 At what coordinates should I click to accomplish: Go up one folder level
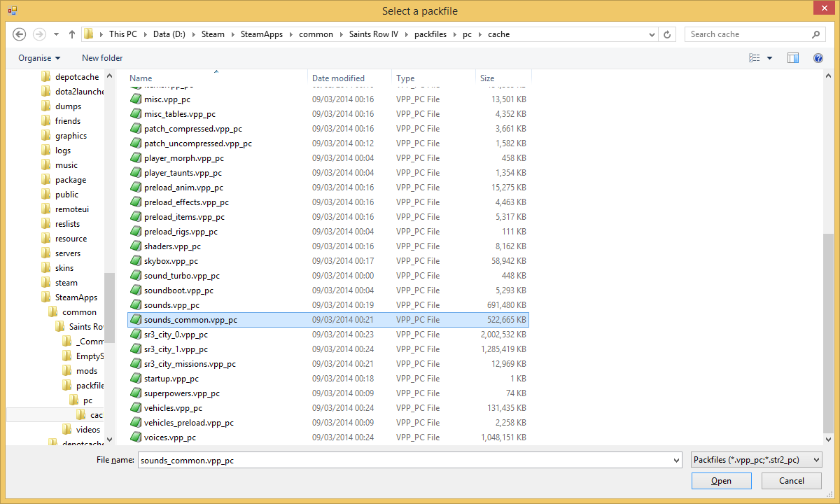click(x=72, y=34)
